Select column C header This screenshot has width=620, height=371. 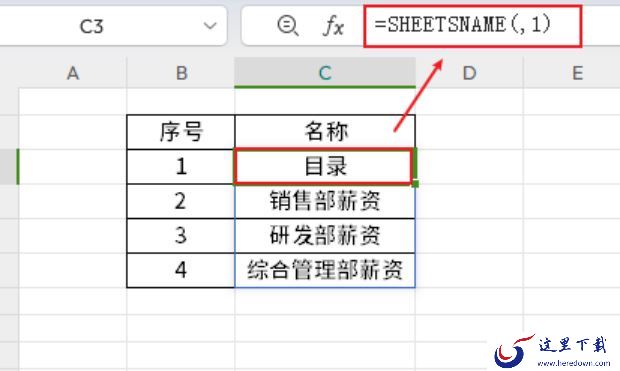(325, 73)
